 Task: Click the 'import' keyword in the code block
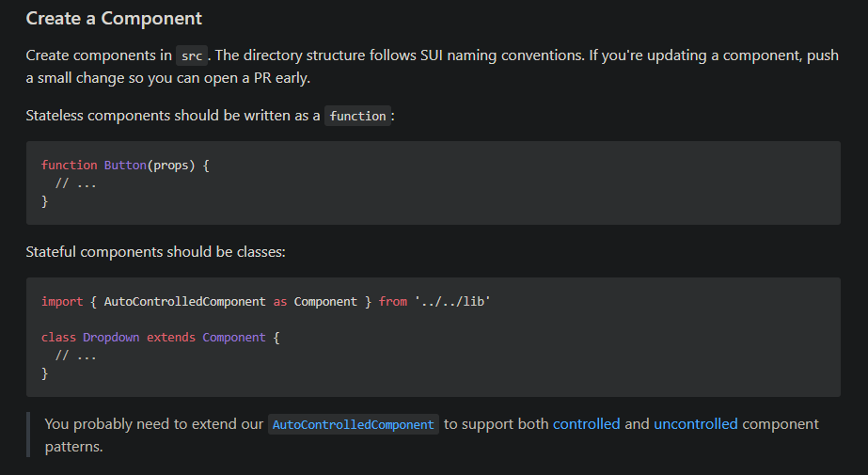62,301
